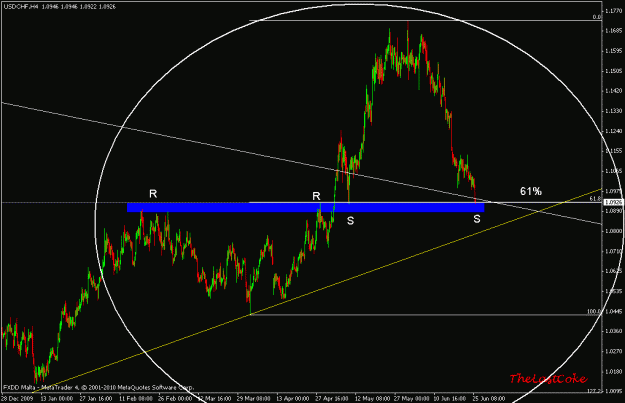Select the blue support/resistance rectangle

(305, 207)
